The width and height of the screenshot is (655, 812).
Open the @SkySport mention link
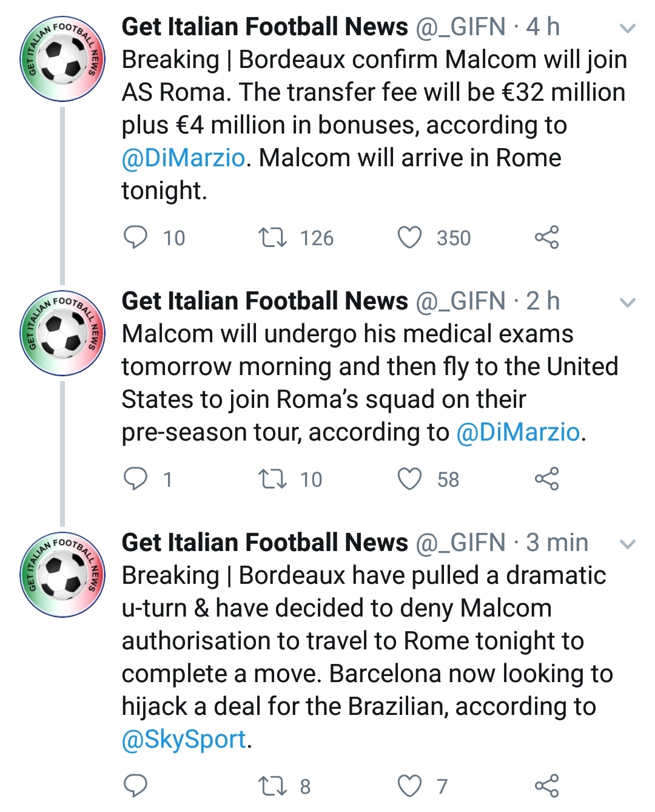[184, 739]
